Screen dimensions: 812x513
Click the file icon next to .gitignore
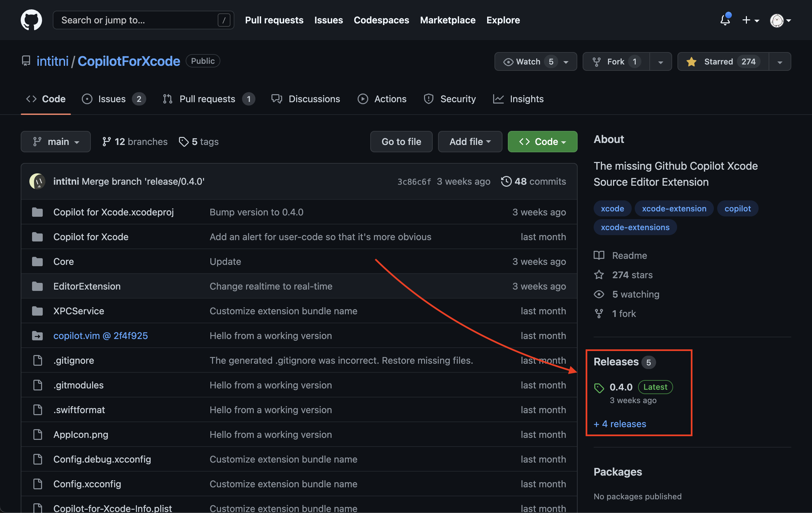tap(38, 360)
